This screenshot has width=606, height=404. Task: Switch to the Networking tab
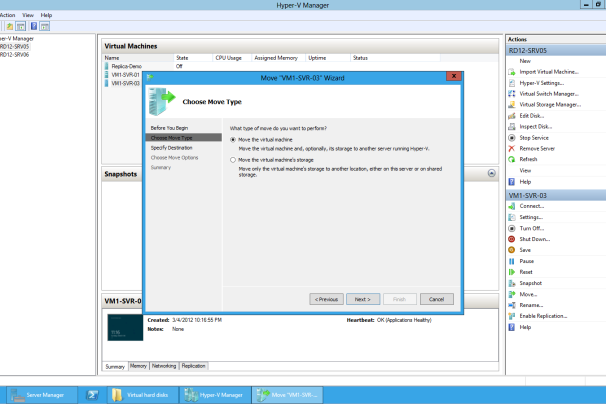(x=164, y=366)
